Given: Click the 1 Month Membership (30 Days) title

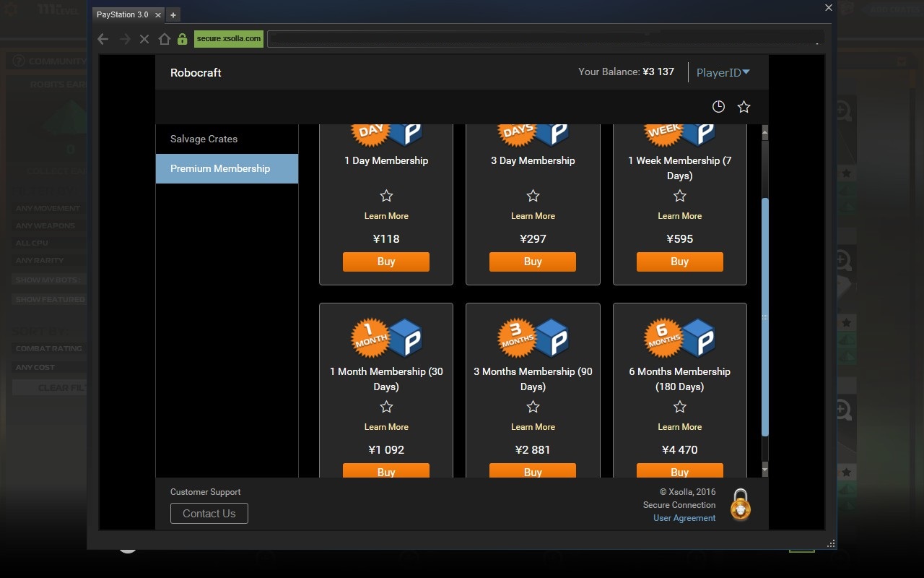Looking at the screenshot, I should (x=386, y=379).
